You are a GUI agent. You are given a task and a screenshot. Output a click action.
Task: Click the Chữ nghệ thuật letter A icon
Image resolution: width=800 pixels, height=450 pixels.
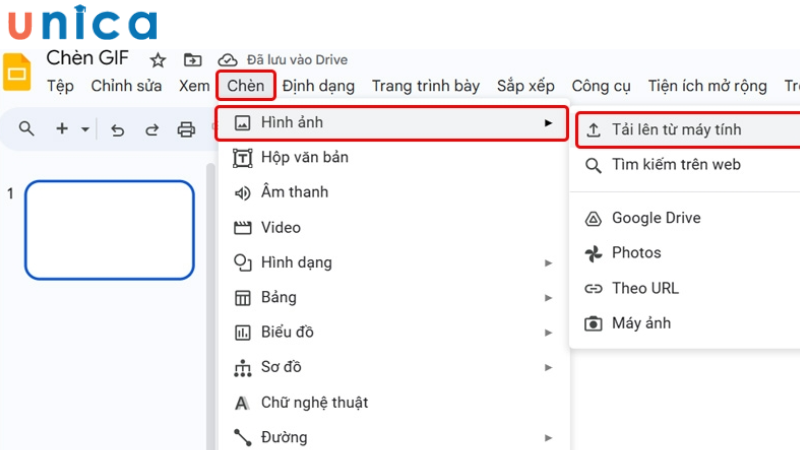[x=242, y=404]
